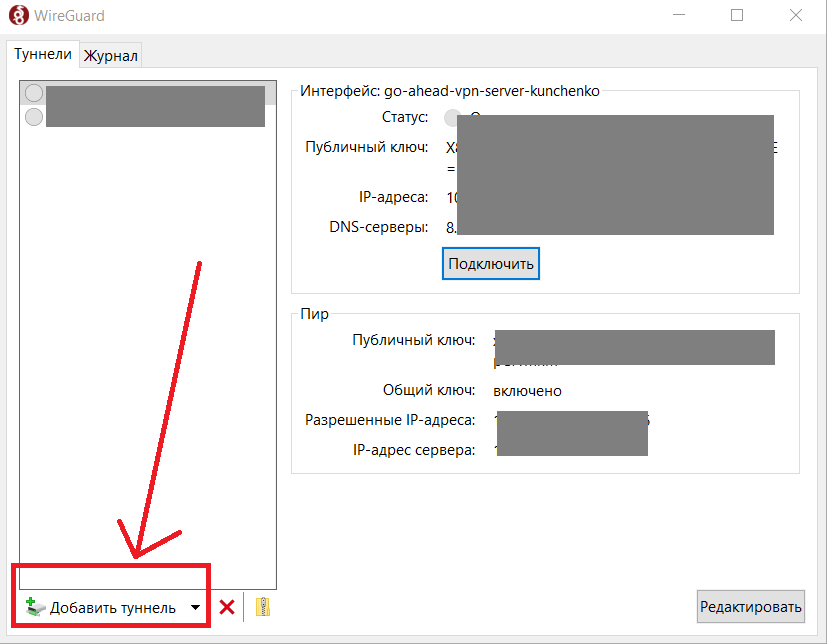Open dropdown arrow next to Добавить туннель
The height and width of the screenshot is (644, 827).
196,607
